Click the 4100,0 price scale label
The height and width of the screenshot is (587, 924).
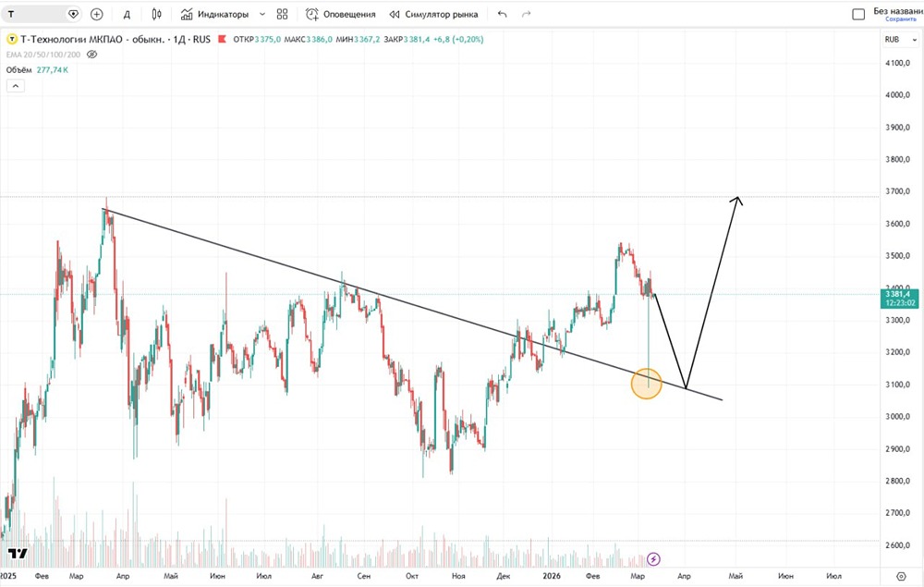pyautogui.click(x=897, y=63)
